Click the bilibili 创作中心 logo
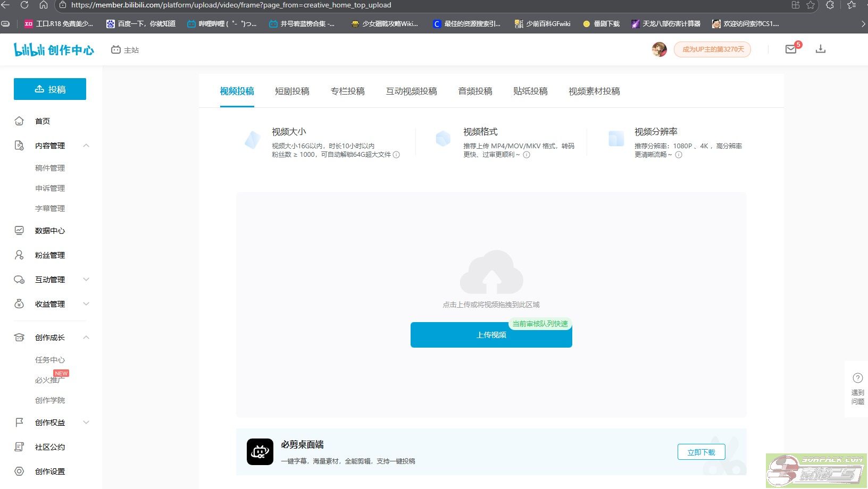Image resolution: width=868 pixels, height=489 pixels. [x=54, y=50]
